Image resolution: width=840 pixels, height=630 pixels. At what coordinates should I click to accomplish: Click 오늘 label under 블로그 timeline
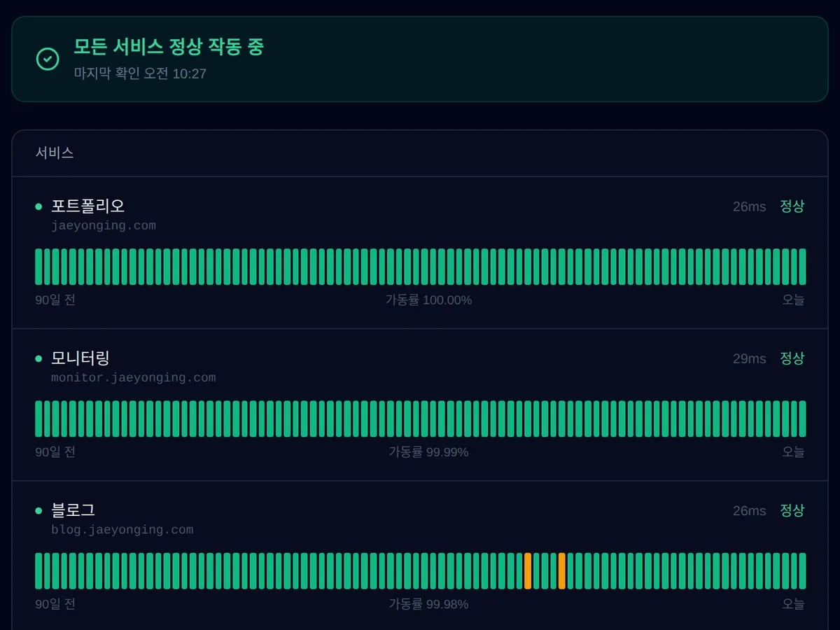tap(793, 603)
